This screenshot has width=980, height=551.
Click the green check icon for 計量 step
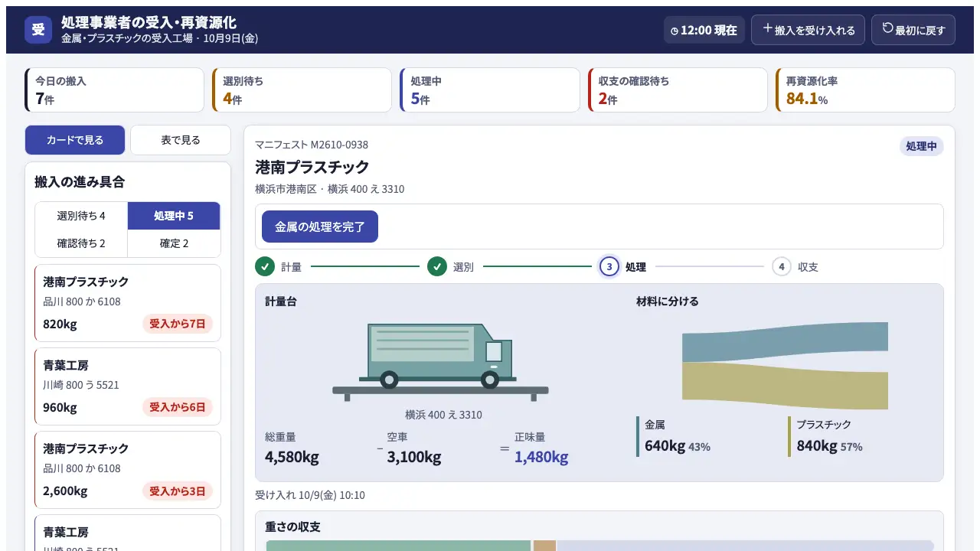point(264,267)
